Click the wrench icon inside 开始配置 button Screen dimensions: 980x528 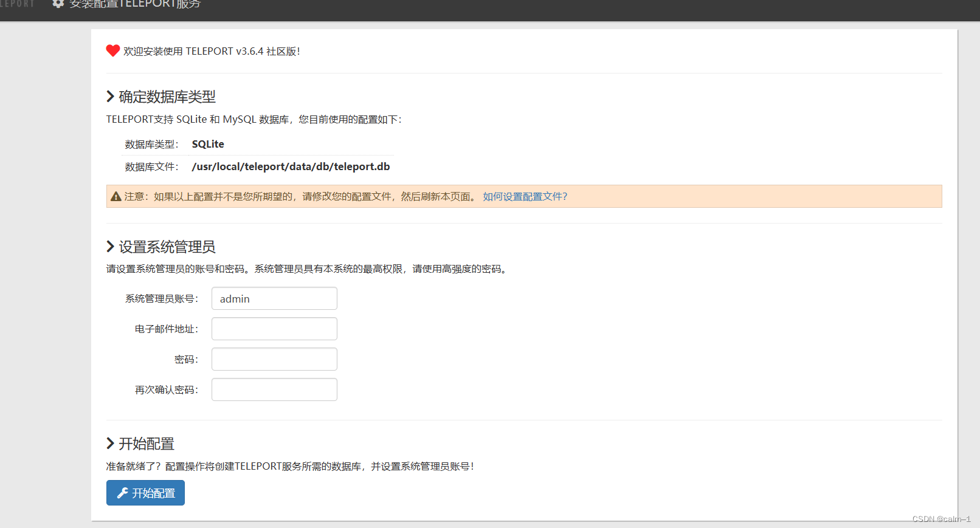coord(123,493)
